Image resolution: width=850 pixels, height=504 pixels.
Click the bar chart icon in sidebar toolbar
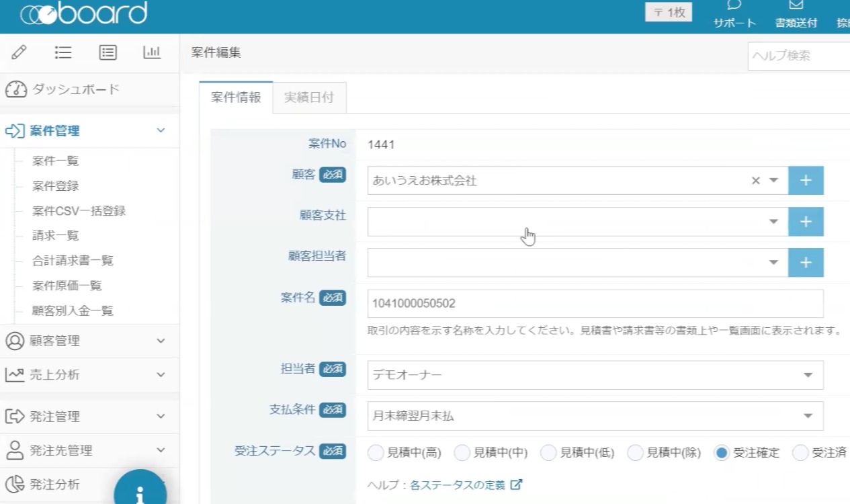152,52
